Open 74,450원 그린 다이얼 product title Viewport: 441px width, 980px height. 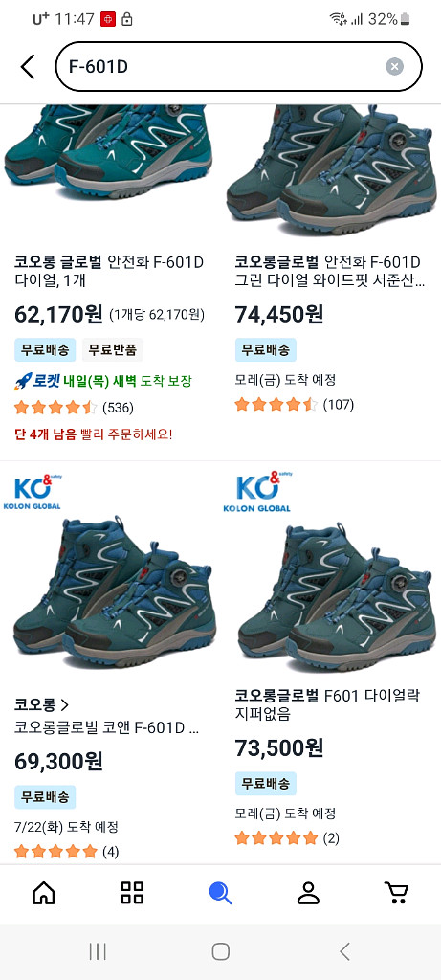point(330,271)
